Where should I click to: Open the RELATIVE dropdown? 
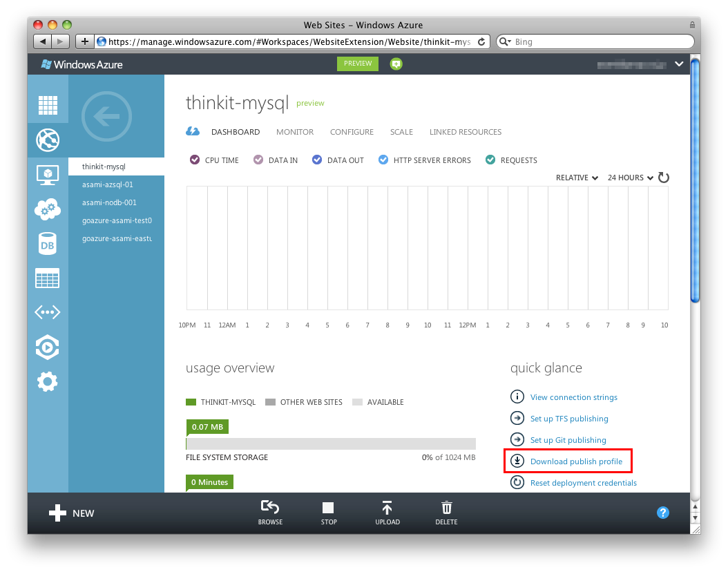pyautogui.click(x=577, y=178)
